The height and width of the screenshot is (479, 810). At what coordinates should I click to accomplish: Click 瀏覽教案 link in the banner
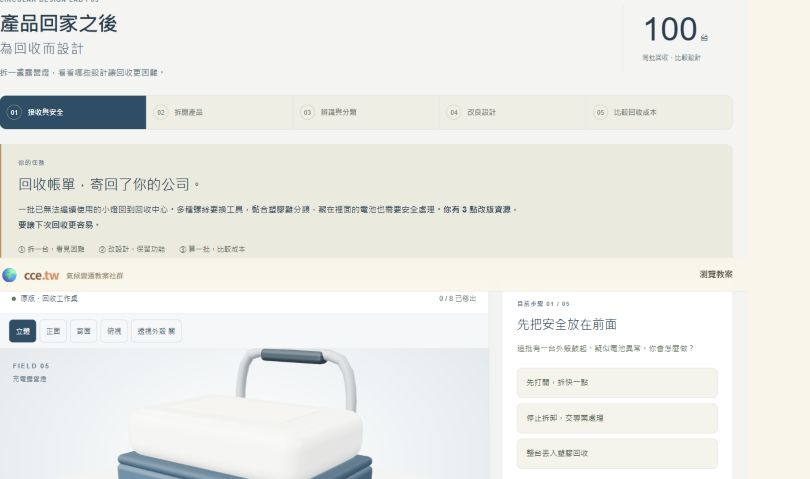click(715, 274)
